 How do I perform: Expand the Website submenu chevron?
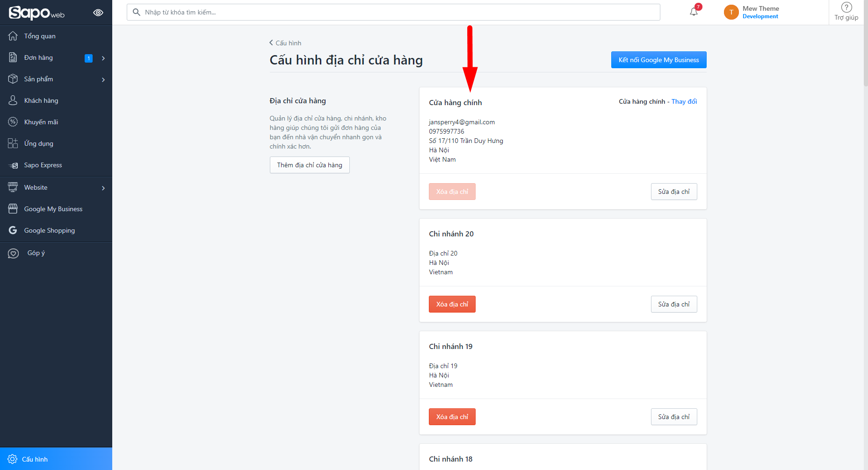click(x=103, y=188)
